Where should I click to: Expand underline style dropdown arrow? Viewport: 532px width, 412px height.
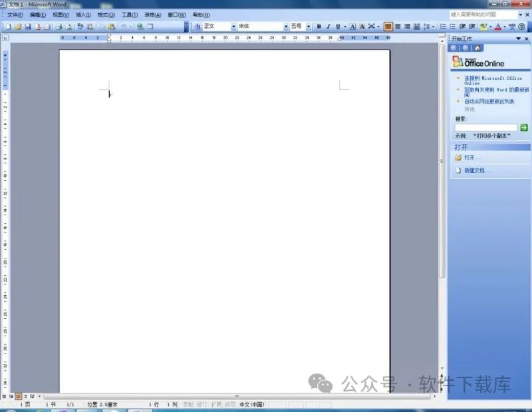click(345, 27)
